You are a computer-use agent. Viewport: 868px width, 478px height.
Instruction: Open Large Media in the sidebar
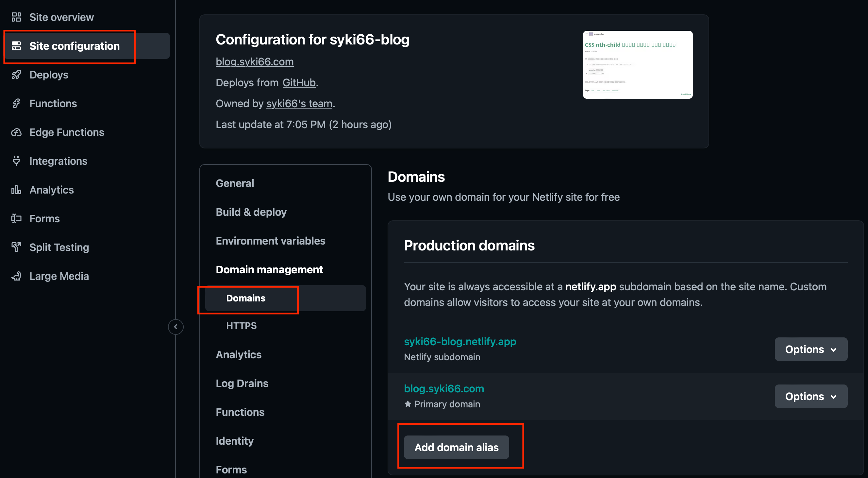coord(59,276)
